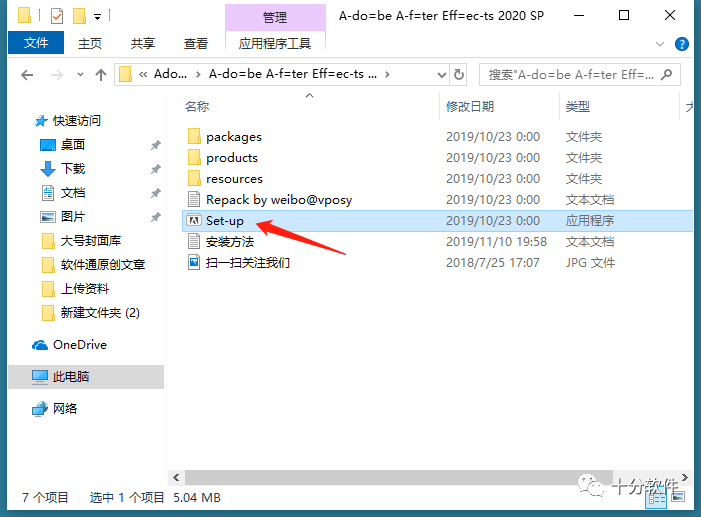Select 网络 in the navigation pane
The height and width of the screenshot is (517, 701).
(65, 408)
